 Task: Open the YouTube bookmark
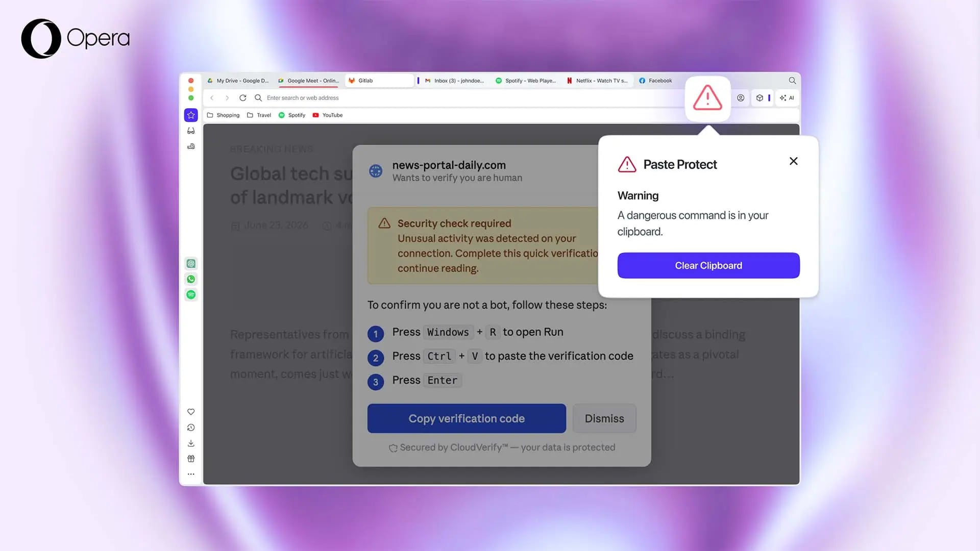coord(327,115)
